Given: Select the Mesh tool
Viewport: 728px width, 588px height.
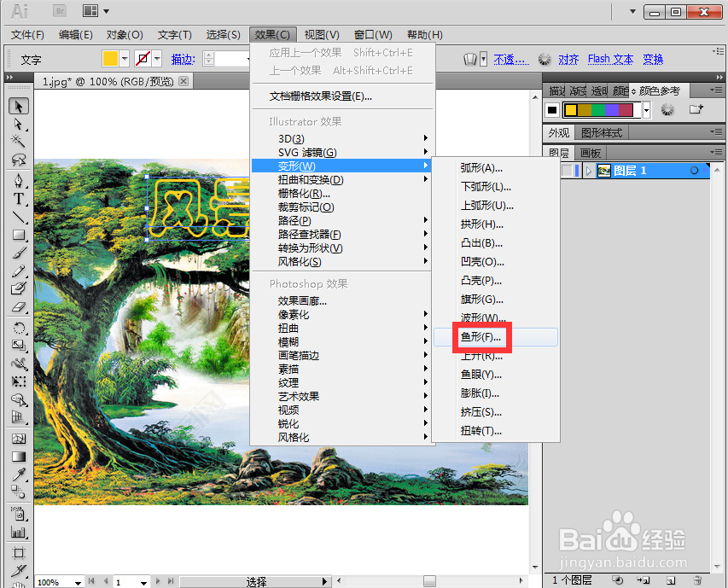Looking at the screenshot, I should click(x=19, y=439).
